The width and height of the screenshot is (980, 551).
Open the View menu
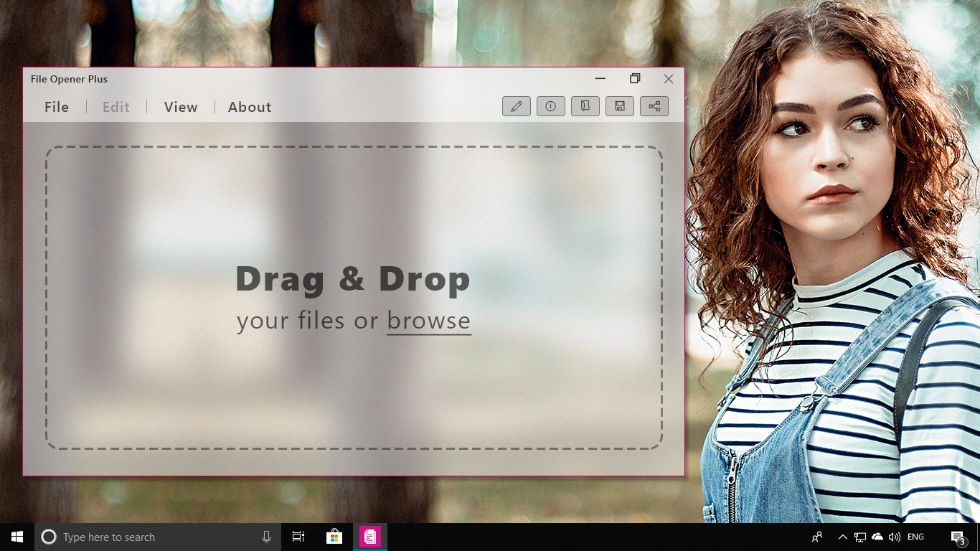(181, 107)
